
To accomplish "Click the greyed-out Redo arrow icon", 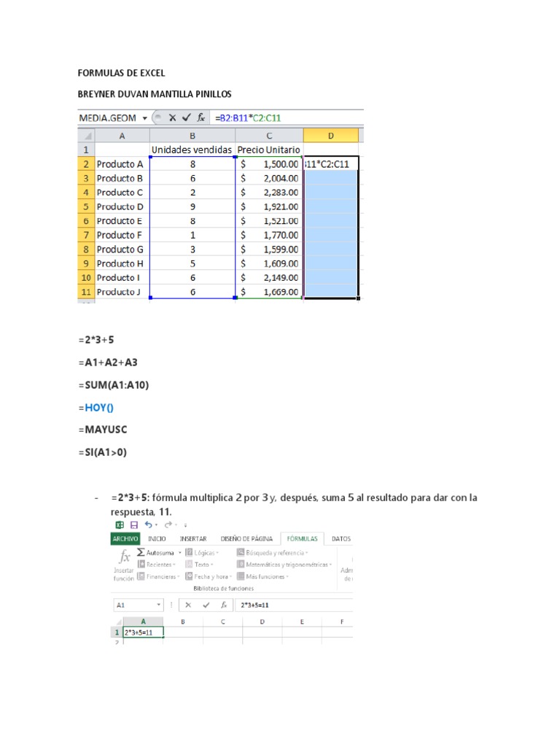I will 168,525.
